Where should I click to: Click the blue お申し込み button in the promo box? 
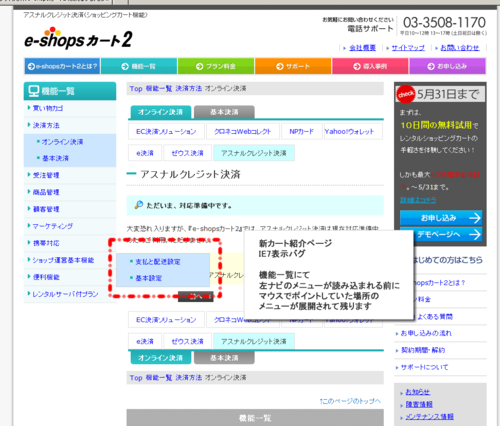coord(441,218)
